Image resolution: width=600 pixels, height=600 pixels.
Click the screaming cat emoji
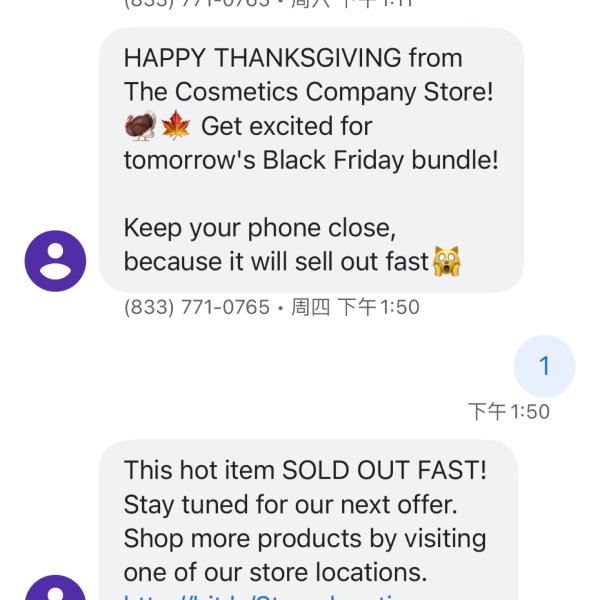pyautogui.click(x=447, y=261)
